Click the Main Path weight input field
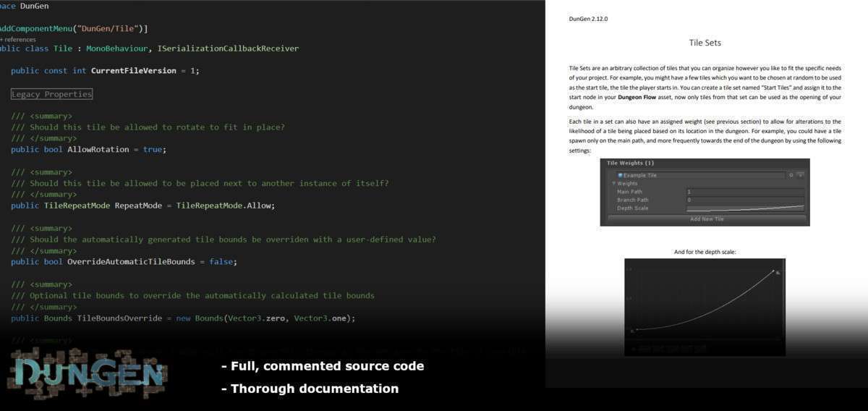The image size is (868, 411). 745,192
